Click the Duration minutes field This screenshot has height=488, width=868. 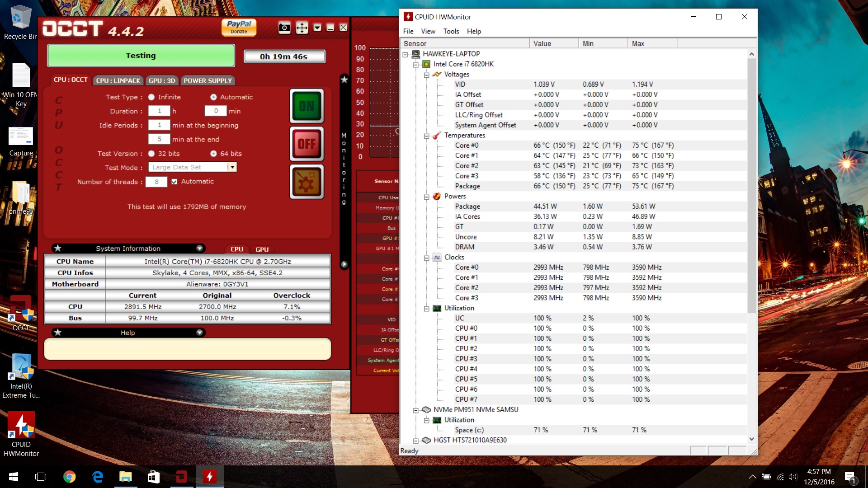216,111
